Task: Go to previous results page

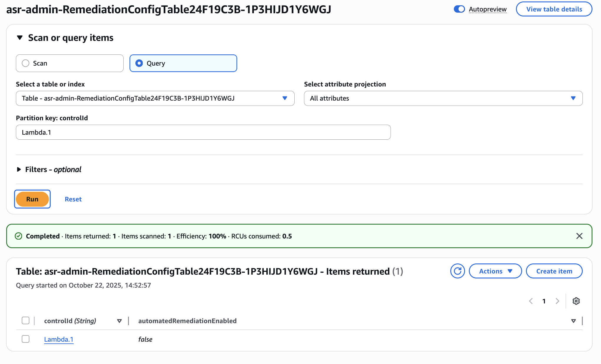Action: click(531, 301)
